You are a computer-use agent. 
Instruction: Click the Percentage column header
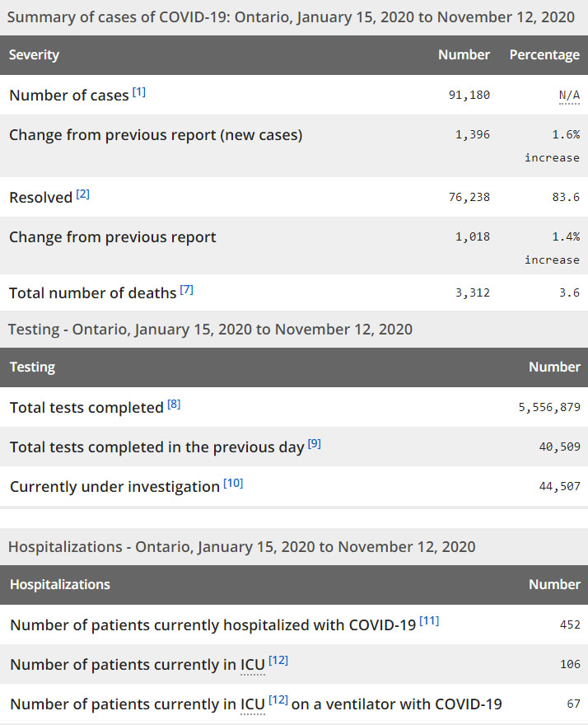point(544,55)
